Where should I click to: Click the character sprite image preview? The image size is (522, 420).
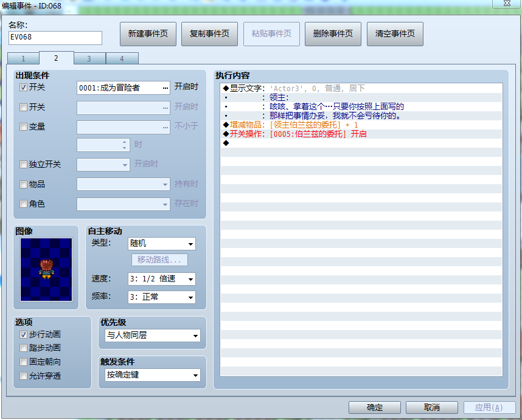[x=46, y=269]
